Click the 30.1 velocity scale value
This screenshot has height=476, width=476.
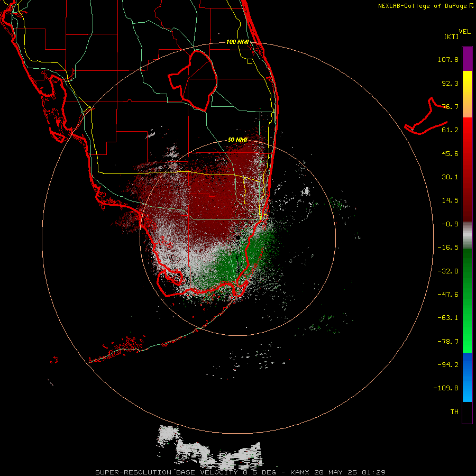(x=450, y=177)
